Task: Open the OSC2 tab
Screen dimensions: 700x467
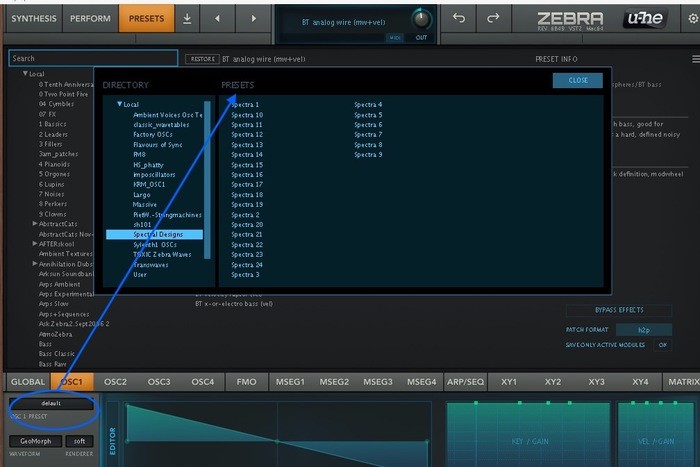Action: pos(115,382)
